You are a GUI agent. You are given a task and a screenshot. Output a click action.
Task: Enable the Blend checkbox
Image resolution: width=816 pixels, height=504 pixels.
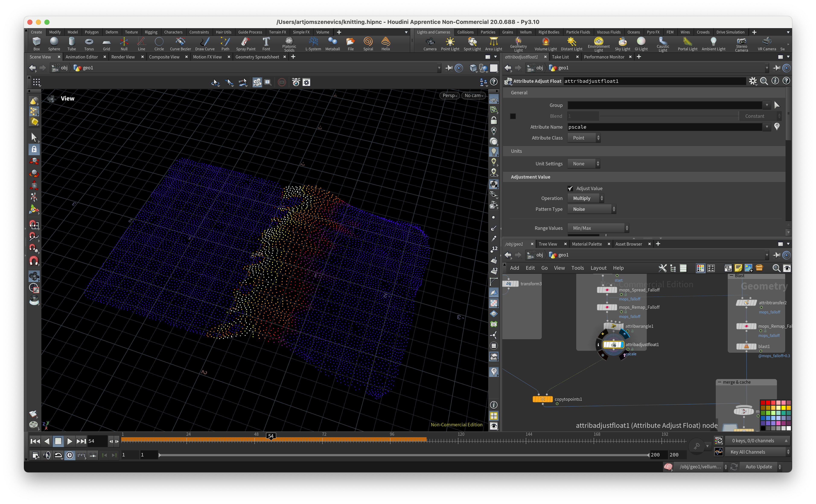click(x=513, y=116)
